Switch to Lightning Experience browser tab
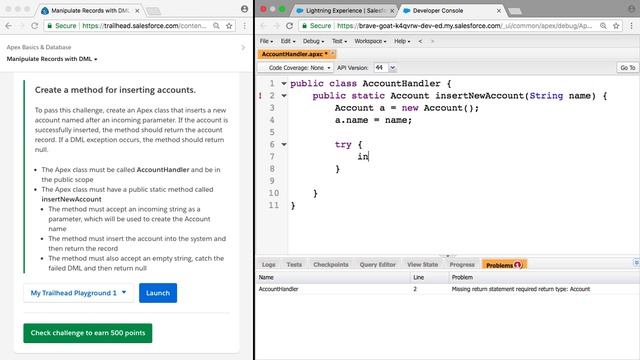640x360 pixels. pos(345,11)
